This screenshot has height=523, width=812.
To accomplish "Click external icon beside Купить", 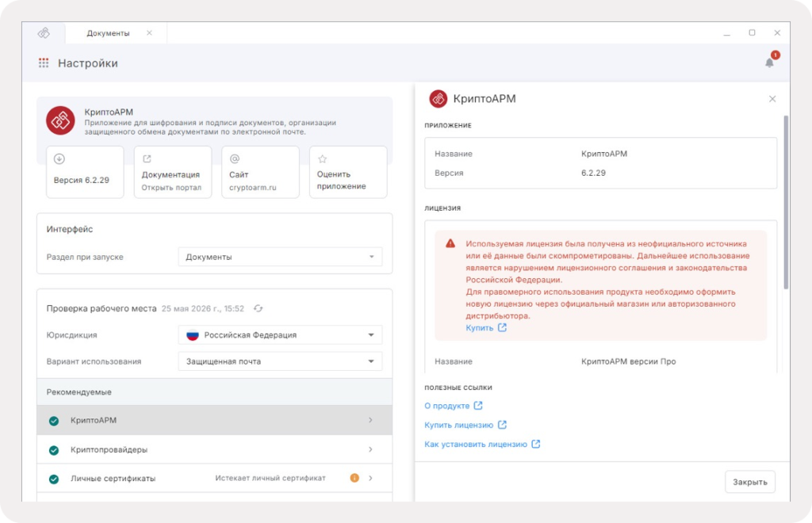I will (x=502, y=327).
